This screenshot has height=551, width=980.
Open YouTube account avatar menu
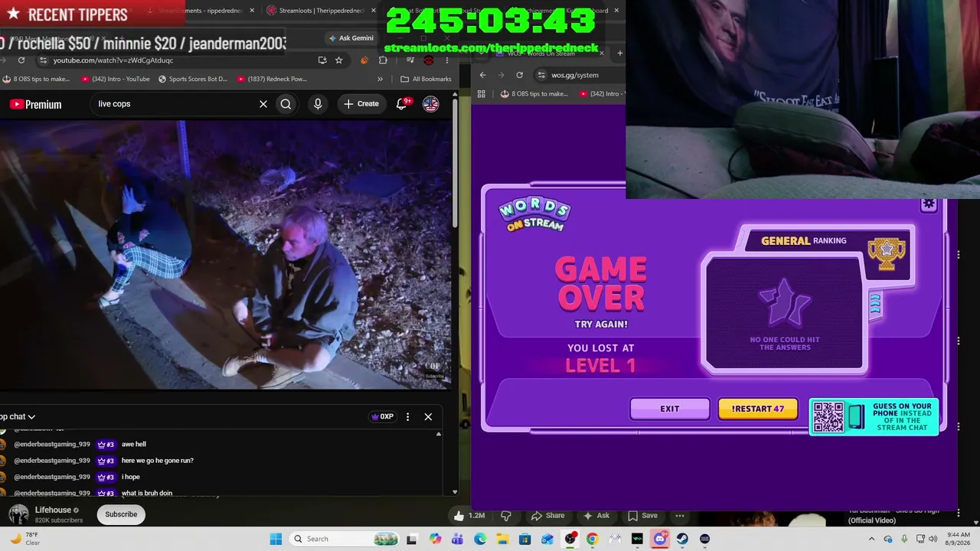coord(431,104)
